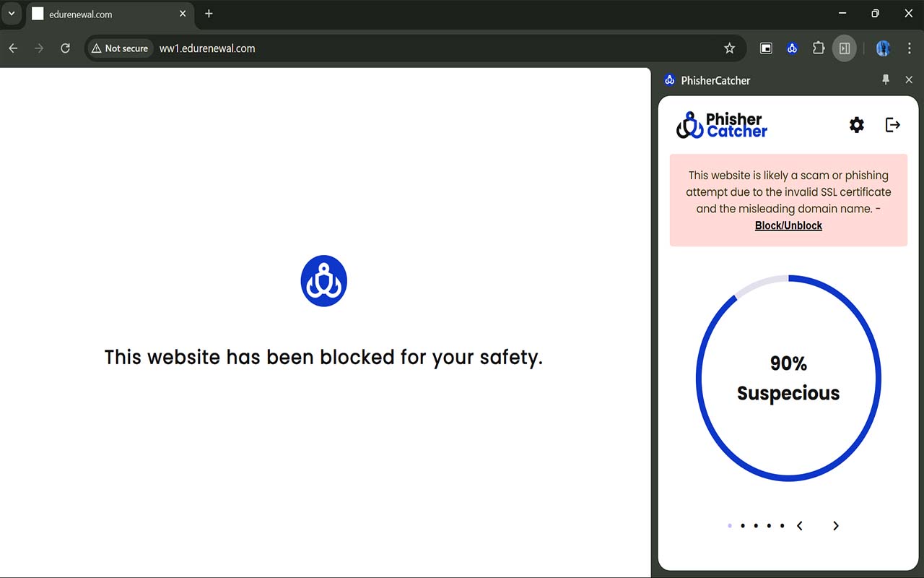Go back to previous page
924x578 pixels.
click(13, 48)
